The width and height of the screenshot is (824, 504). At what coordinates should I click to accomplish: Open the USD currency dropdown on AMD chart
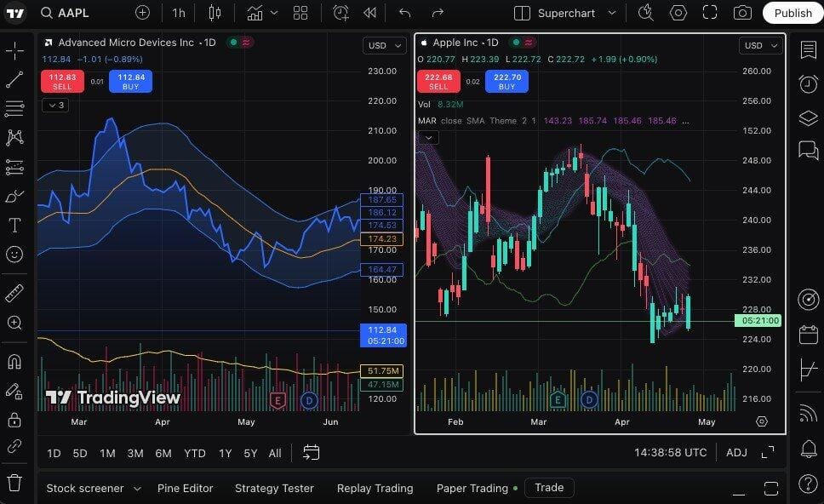click(x=384, y=46)
